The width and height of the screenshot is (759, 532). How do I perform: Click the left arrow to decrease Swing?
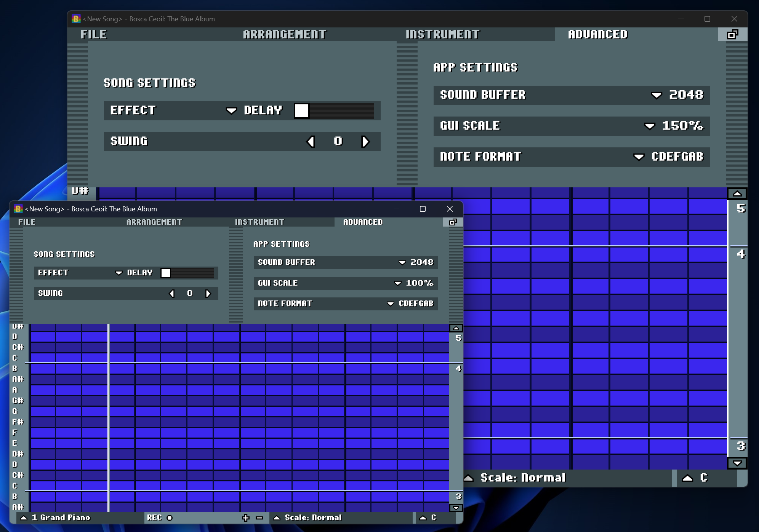click(x=311, y=141)
